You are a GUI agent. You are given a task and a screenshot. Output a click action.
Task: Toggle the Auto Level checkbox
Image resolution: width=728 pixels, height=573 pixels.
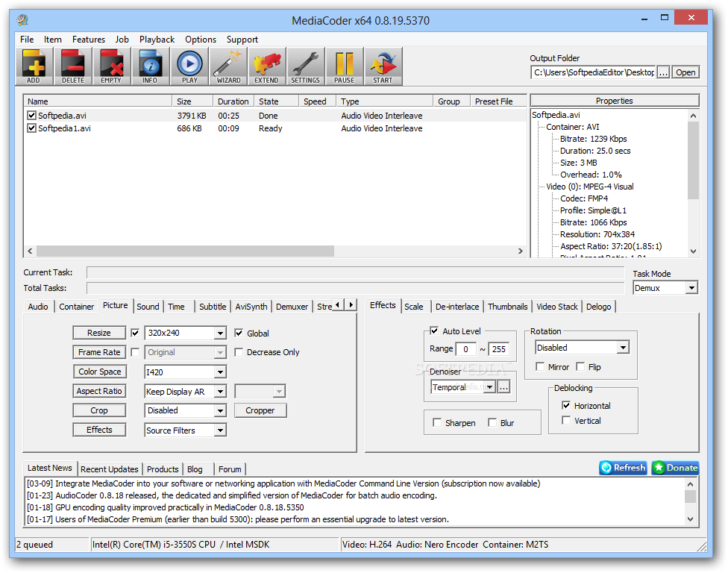(x=434, y=331)
